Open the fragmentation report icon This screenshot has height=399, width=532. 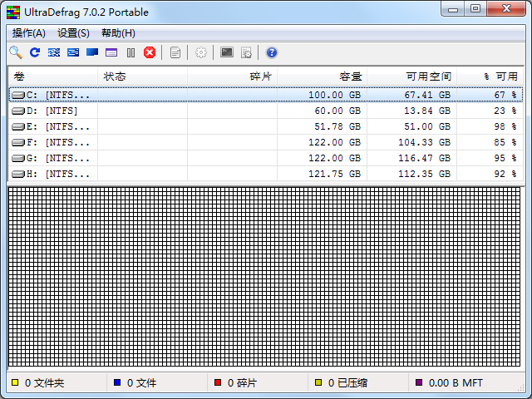pos(175,52)
